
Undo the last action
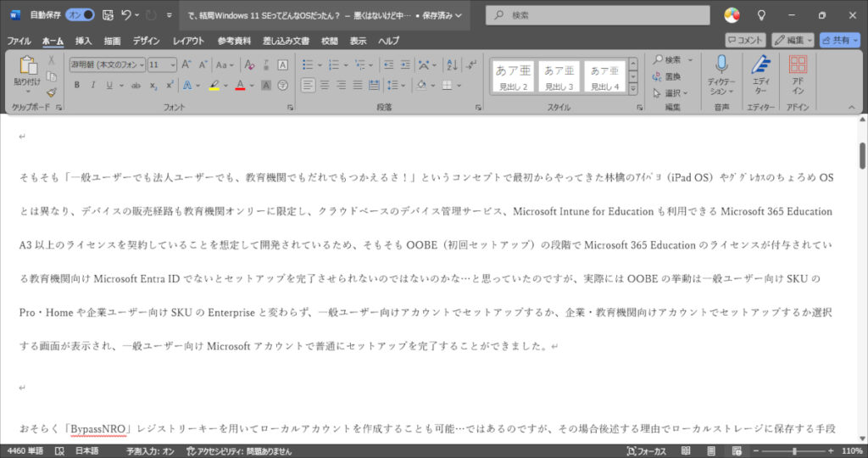click(126, 15)
